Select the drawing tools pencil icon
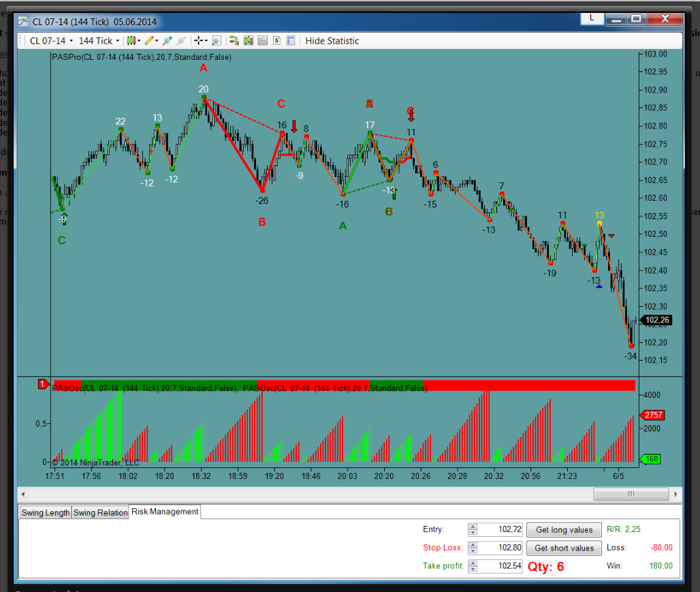 coord(149,41)
